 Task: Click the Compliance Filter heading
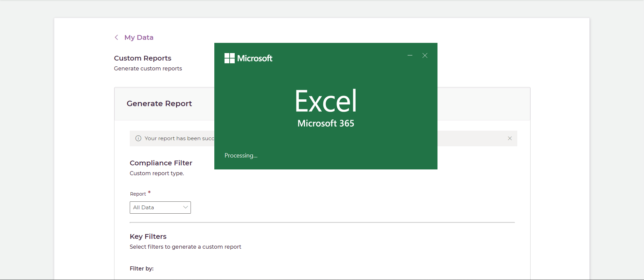(x=161, y=163)
